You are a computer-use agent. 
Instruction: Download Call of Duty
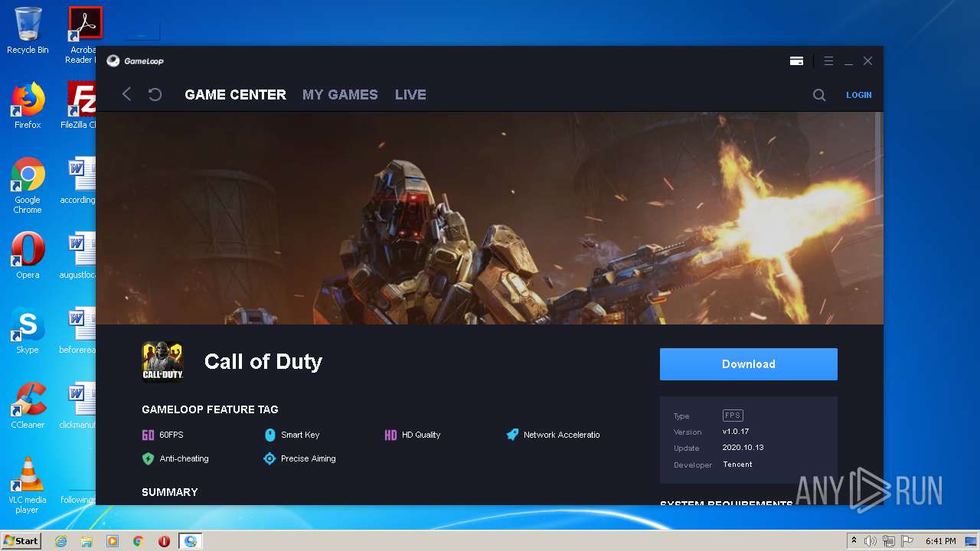(x=749, y=364)
